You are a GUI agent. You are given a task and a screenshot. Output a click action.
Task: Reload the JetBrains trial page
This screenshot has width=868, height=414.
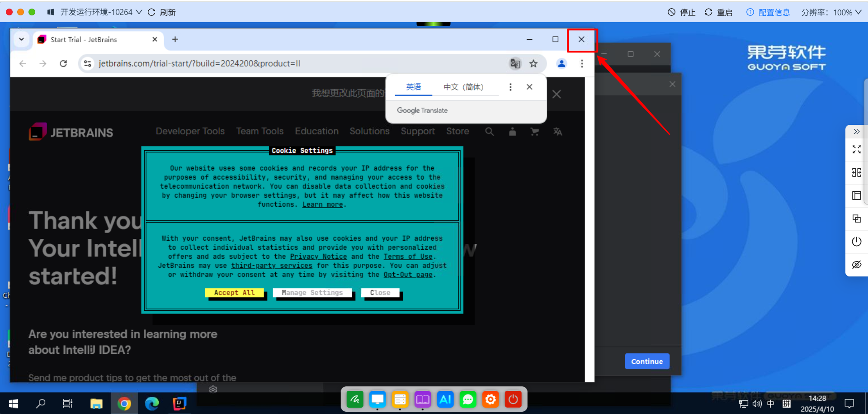tap(63, 64)
